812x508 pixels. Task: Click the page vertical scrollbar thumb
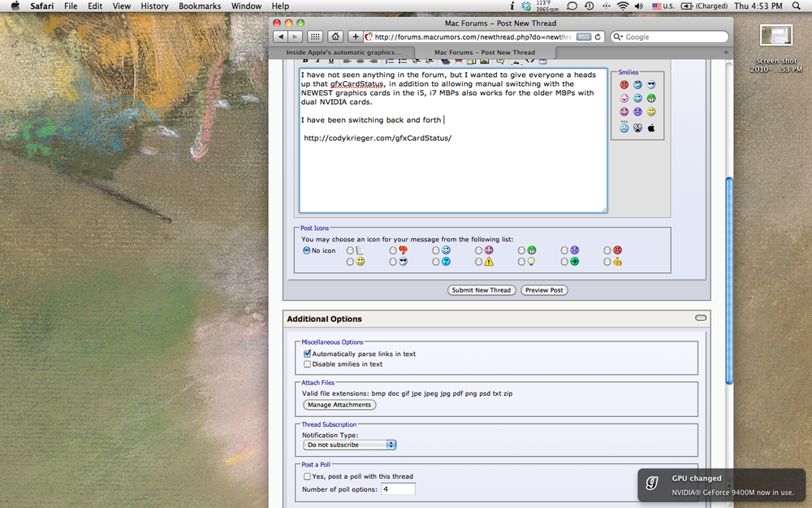(x=729, y=281)
